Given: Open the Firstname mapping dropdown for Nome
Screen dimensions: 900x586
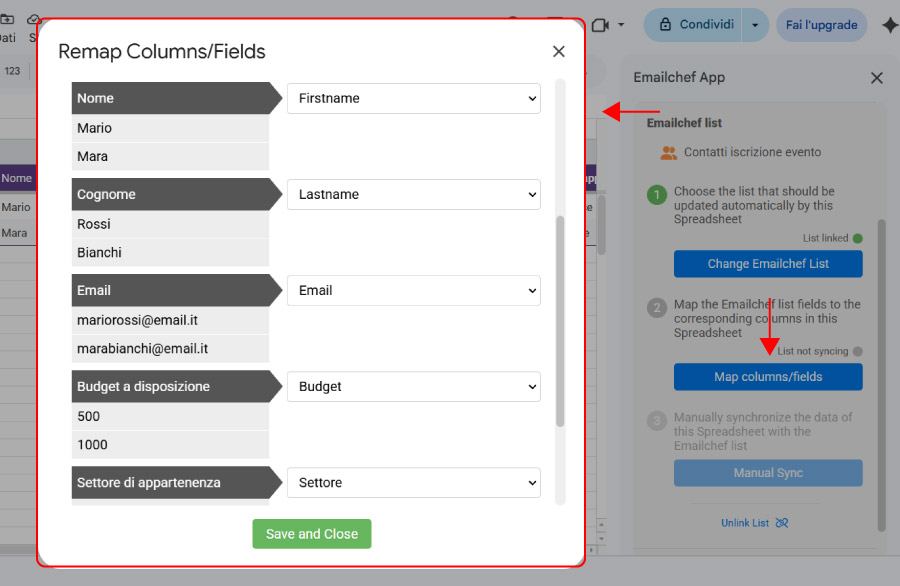Looking at the screenshot, I should click(x=413, y=99).
